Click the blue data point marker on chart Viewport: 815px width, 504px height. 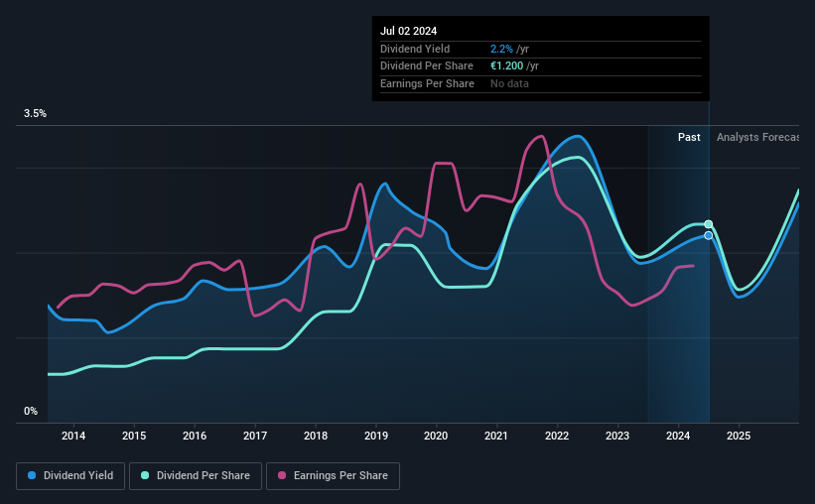click(709, 236)
